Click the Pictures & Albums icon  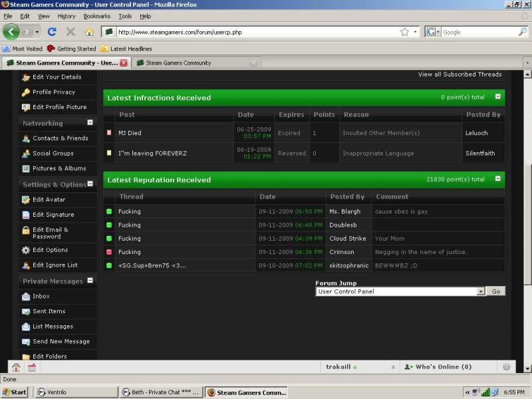click(x=26, y=169)
